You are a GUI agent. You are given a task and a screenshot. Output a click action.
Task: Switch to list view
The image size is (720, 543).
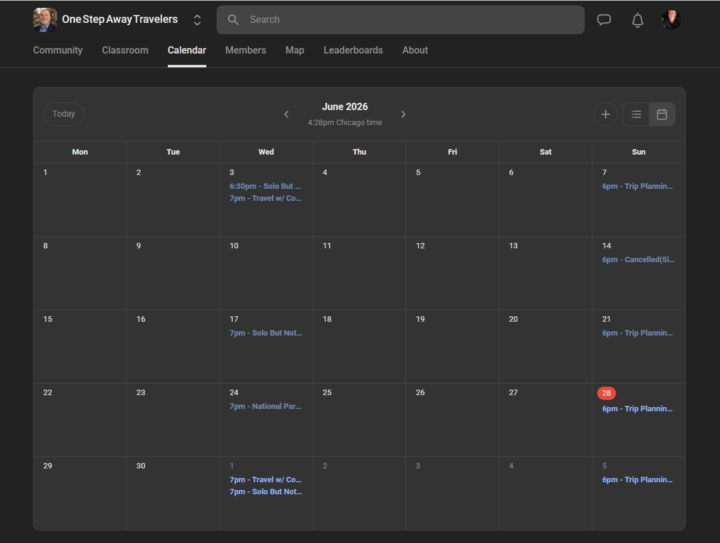pos(636,114)
